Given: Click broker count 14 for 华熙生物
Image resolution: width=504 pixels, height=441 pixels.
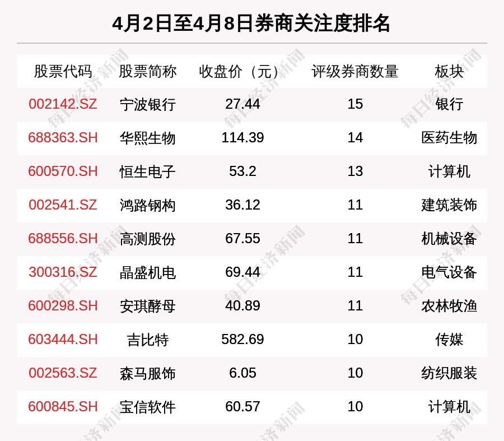Looking at the screenshot, I should pyautogui.click(x=355, y=138).
